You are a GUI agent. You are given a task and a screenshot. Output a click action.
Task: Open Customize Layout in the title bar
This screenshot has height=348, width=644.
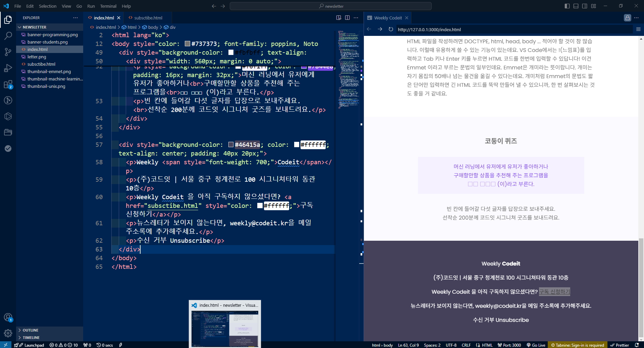[594, 6]
